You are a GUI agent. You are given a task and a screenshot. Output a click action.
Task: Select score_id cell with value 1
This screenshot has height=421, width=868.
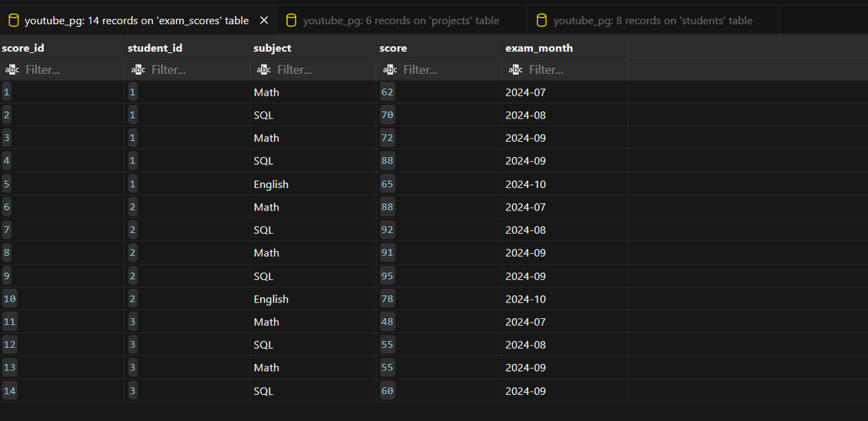click(62, 92)
